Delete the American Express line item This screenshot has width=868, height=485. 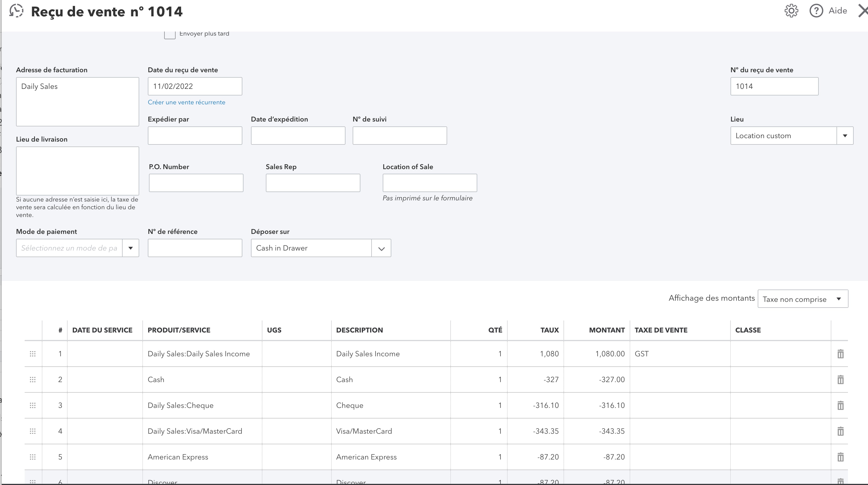[840, 457]
